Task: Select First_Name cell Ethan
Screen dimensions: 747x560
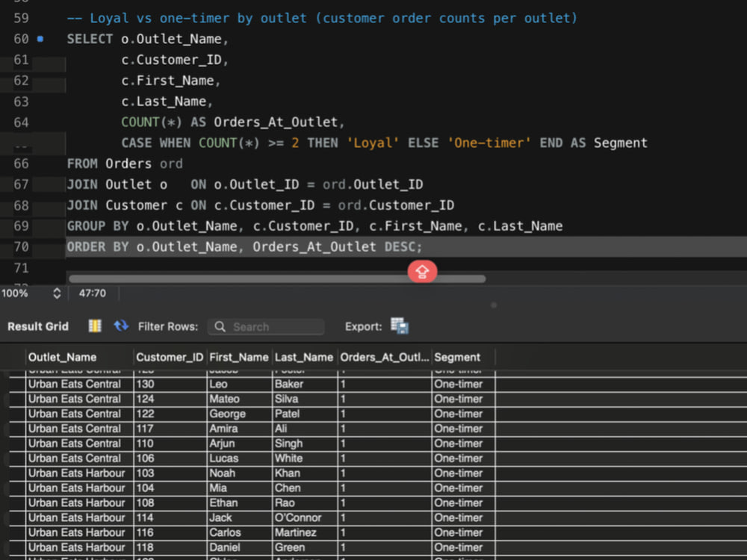Action: click(240, 503)
